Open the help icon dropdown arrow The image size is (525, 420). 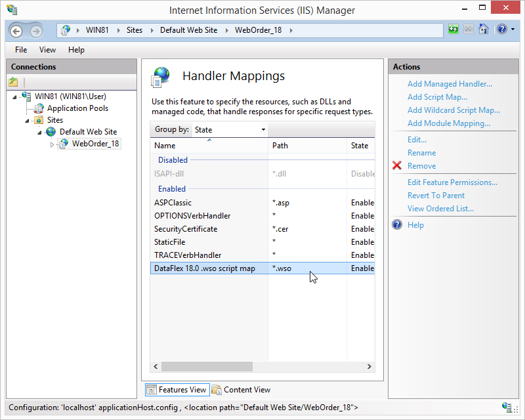[513, 30]
